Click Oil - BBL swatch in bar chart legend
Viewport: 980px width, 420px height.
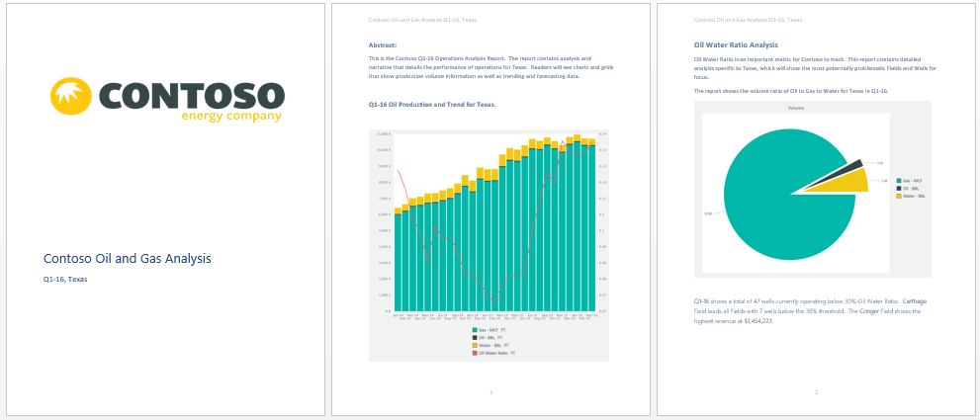click(x=475, y=338)
